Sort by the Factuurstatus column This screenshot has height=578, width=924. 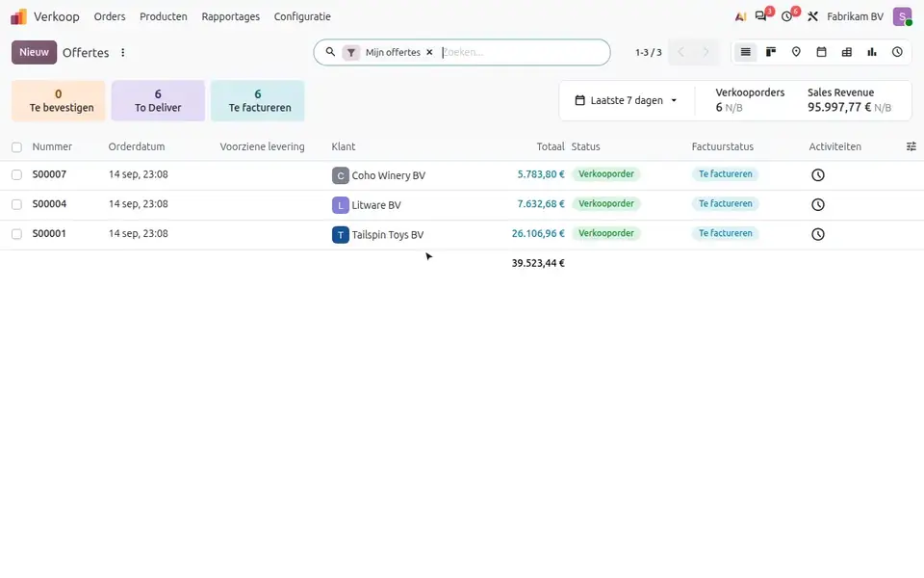pos(723,146)
